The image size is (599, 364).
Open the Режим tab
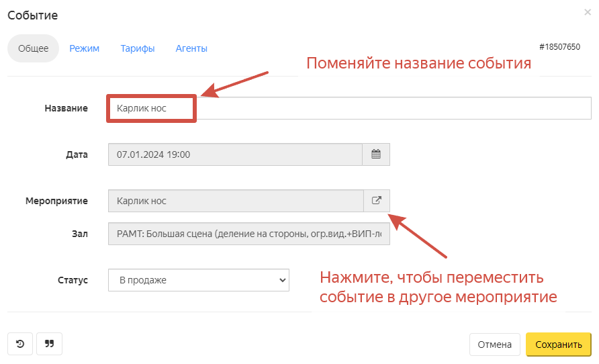pyautogui.click(x=85, y=48)
